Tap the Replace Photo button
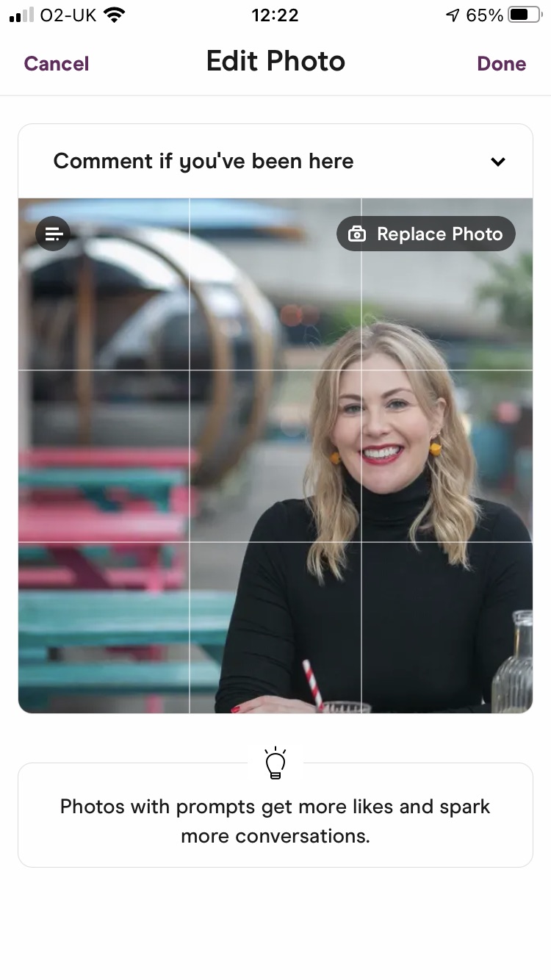This screenshot has width=551, height=980. pyautogui.click(x=426, y=234)
